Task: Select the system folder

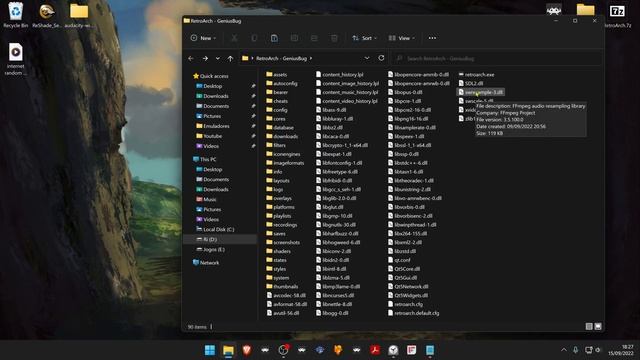Action: click(278, 278)
